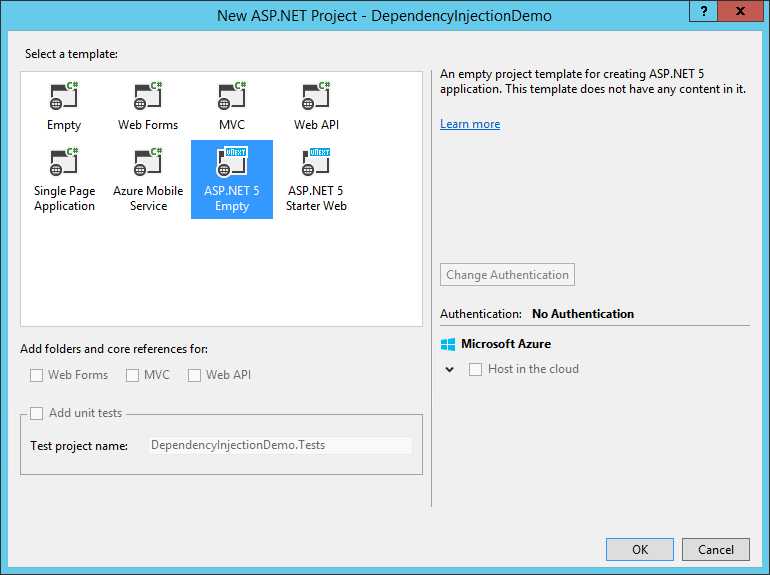Click the 'Authentication:' label
Viewport: 770px width, 575px height.
pos(481,314)
